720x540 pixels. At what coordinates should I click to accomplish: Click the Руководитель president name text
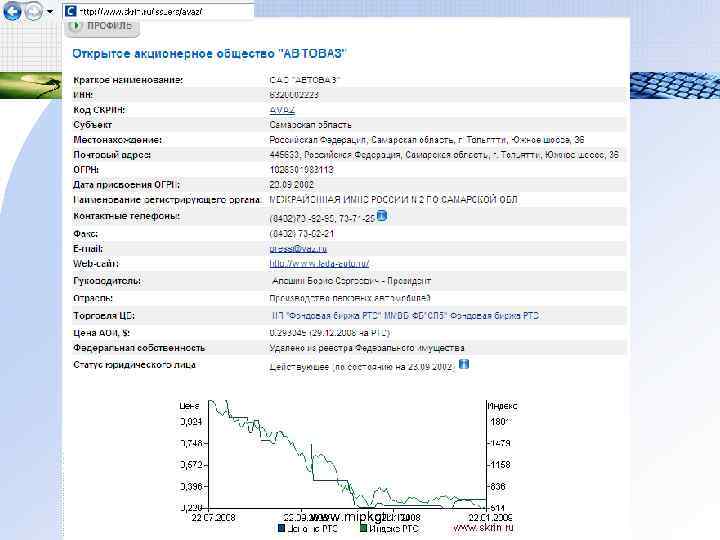tap(351, 281)
